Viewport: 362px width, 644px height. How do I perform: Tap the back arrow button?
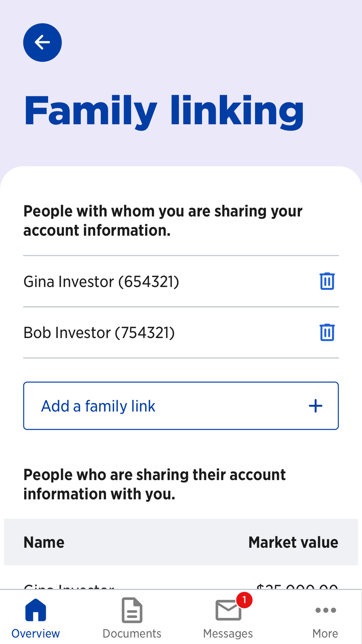(x=42, y=43)
